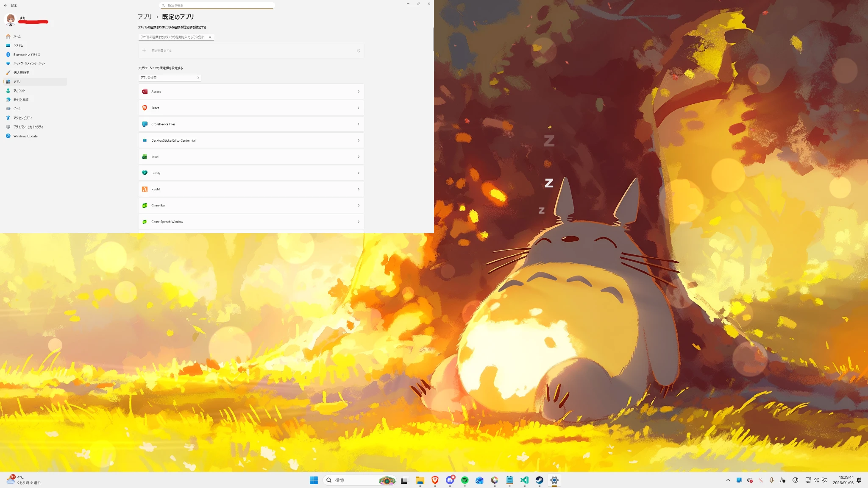This screenshot has width=868, height=488.
Task: Open Windows Update from the sidebar
Action: click(x=25, y=136)
